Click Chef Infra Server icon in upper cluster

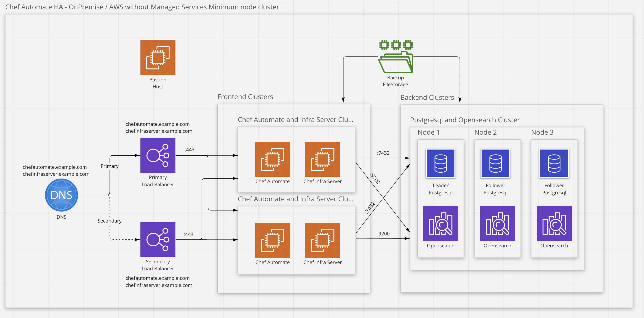(x=322, y=159)
